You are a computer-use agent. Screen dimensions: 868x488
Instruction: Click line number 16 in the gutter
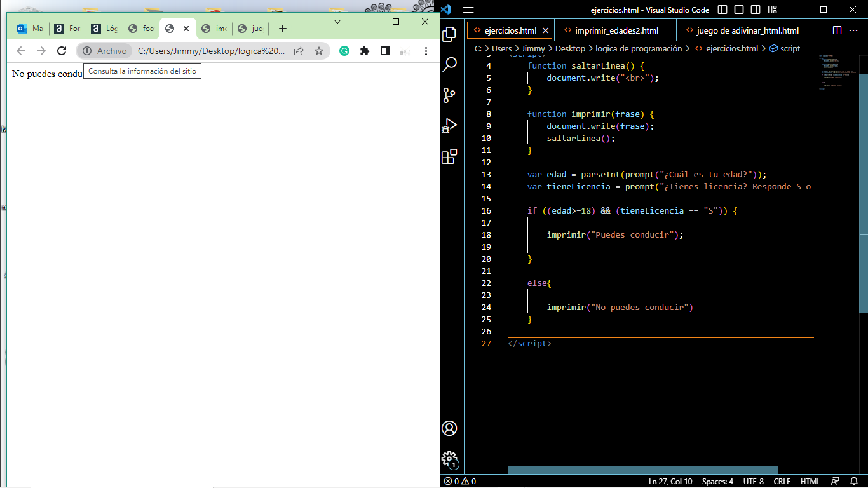486,210
